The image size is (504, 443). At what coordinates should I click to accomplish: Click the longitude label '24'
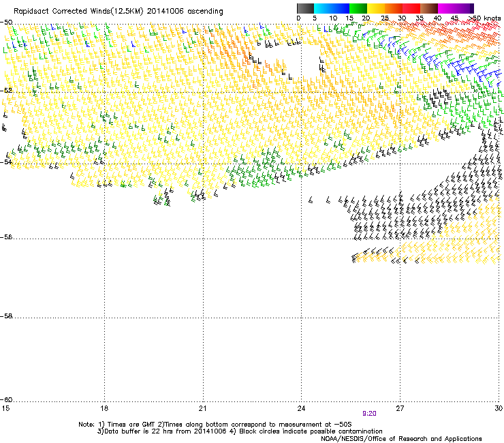(301, 408)
